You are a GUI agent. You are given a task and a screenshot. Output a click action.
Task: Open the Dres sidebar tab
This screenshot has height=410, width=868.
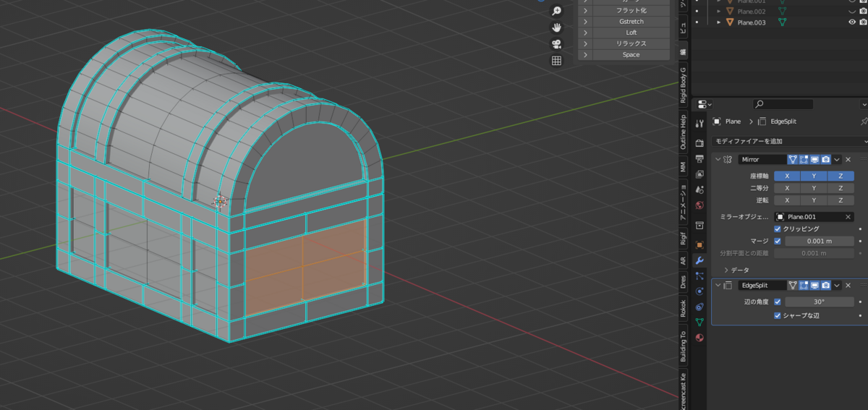point(683,282)
